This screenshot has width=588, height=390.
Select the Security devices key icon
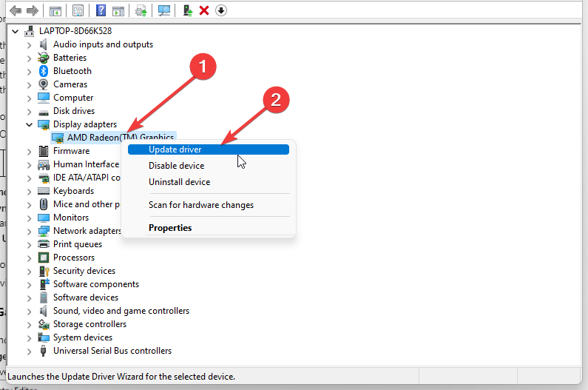pos(44,271)
